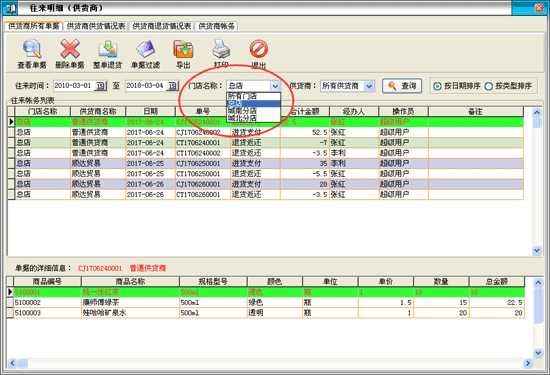Select 按类型排序 radio button
This screenshot has height=375, width=550.
click(x=489, y=86)
